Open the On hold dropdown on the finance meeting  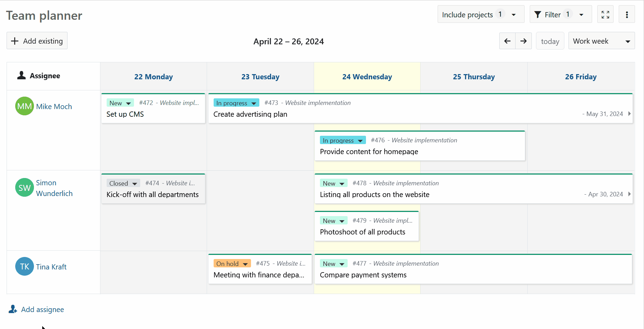tap(232, 263)
